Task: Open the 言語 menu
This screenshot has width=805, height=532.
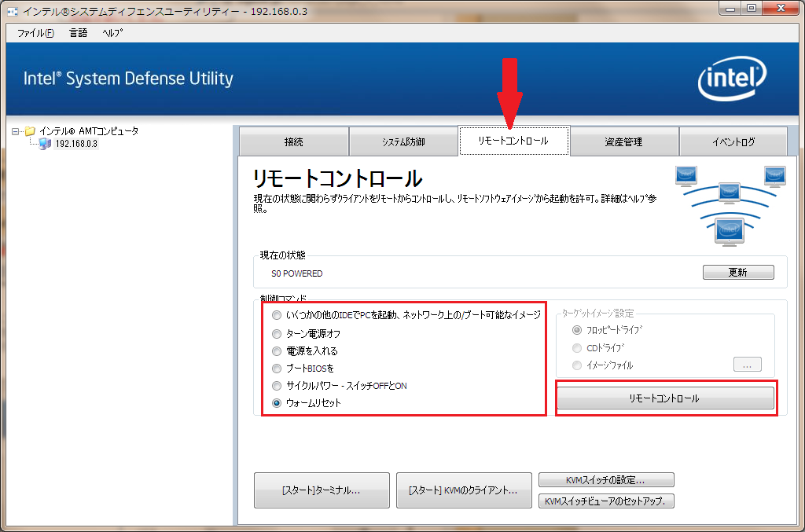Action: (78, 33)
